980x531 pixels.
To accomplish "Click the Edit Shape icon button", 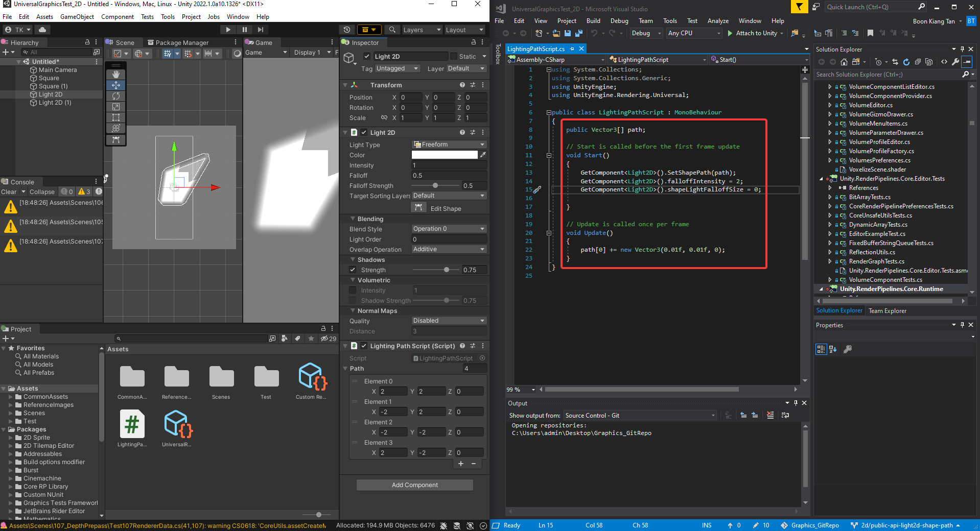I will (x=418, y=207).
